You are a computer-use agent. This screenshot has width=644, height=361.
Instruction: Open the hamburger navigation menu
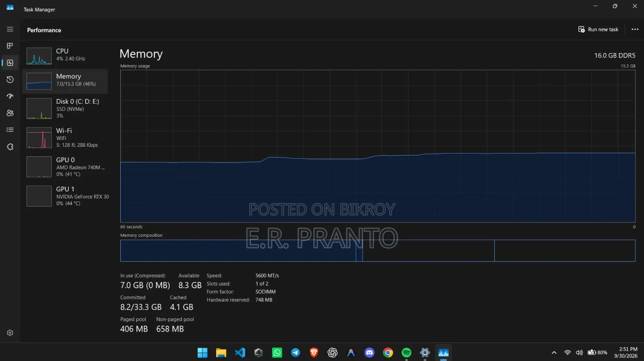click(10, 29)
